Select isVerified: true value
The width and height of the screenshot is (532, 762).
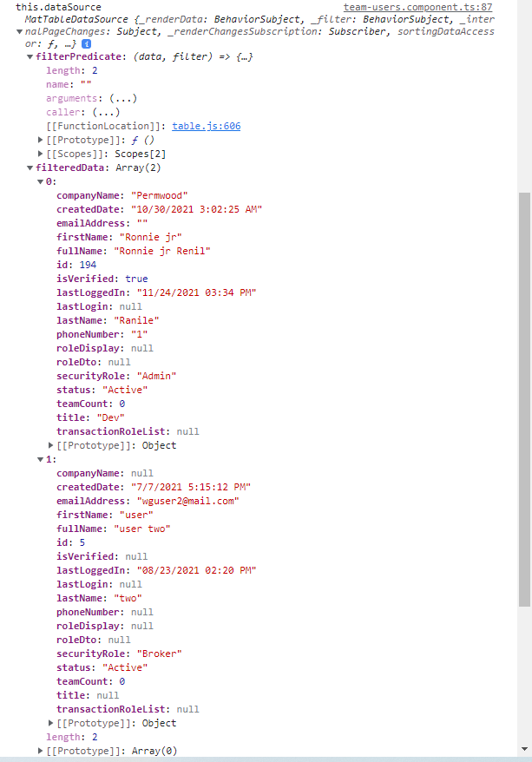click(x=136, y=279)
